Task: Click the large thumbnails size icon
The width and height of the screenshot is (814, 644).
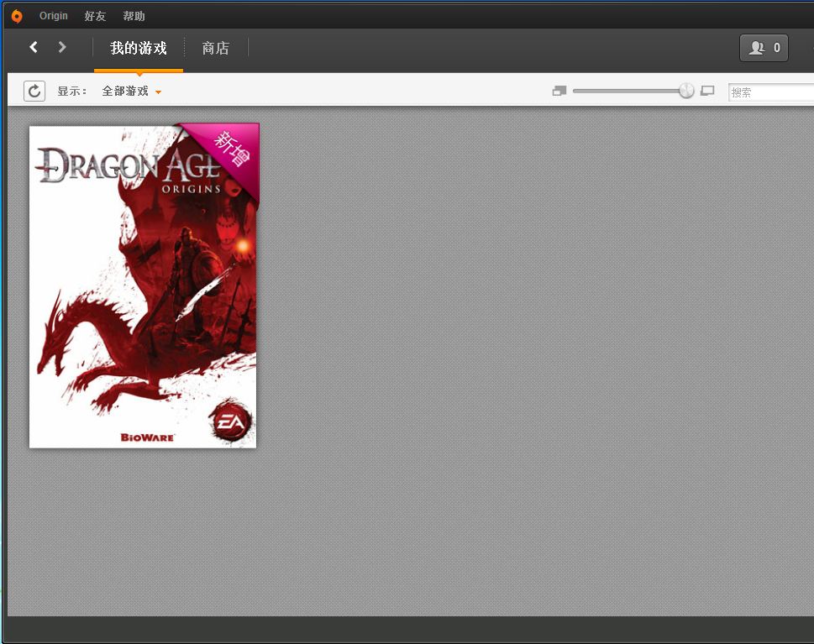Action: click(707, 91)
